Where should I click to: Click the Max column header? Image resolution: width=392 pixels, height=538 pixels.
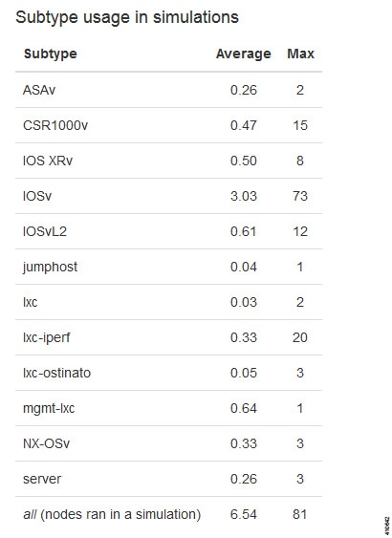coord(300,54)
